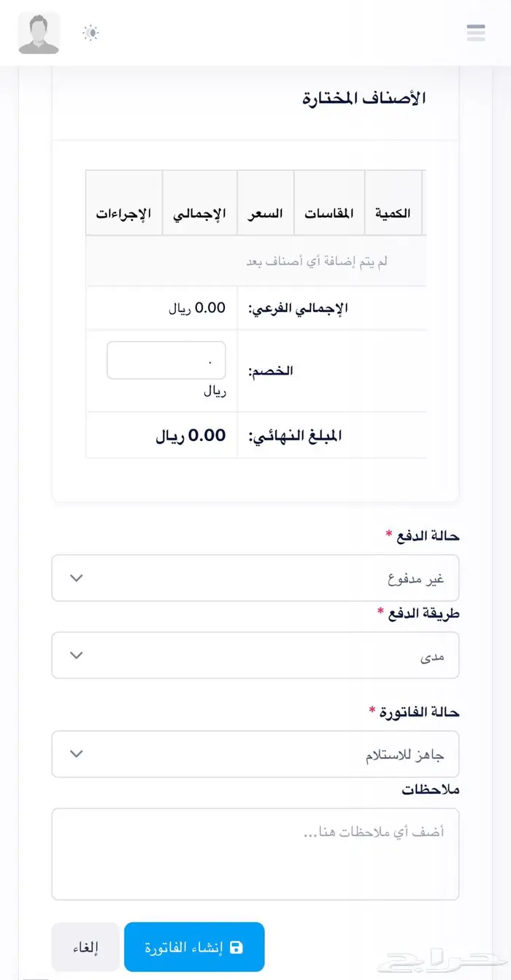511x980 pixels.
Task: Click the الإجراءات column header
Action: click(123, 213)
